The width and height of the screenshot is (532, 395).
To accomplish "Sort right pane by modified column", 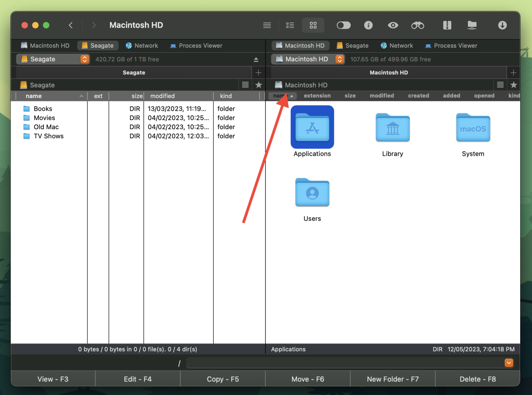I will click(381, 96).
